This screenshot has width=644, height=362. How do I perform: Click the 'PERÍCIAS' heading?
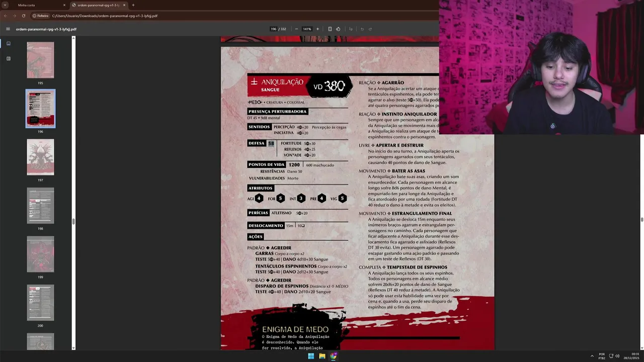[x=258, y=213]
